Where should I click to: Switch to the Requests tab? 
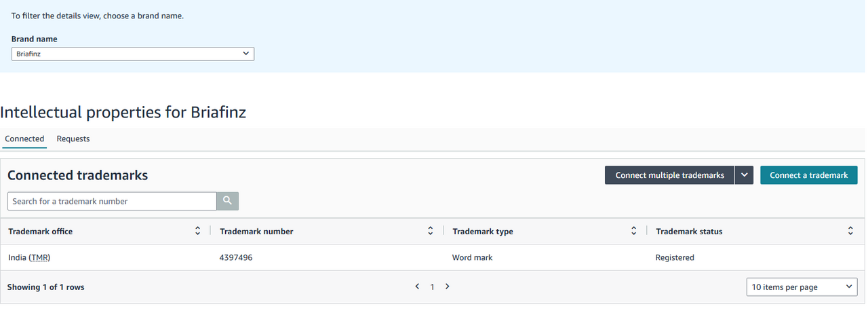point(73,139)
